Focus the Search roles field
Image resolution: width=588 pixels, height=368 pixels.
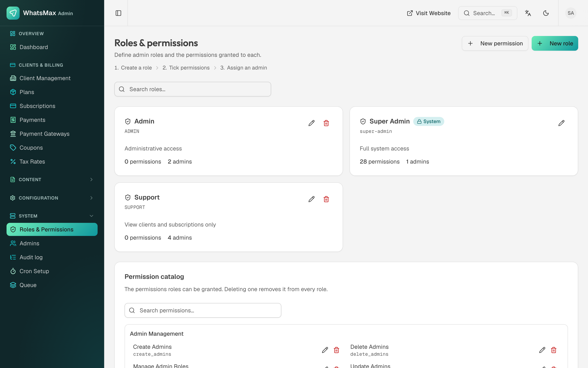(193, 89)
